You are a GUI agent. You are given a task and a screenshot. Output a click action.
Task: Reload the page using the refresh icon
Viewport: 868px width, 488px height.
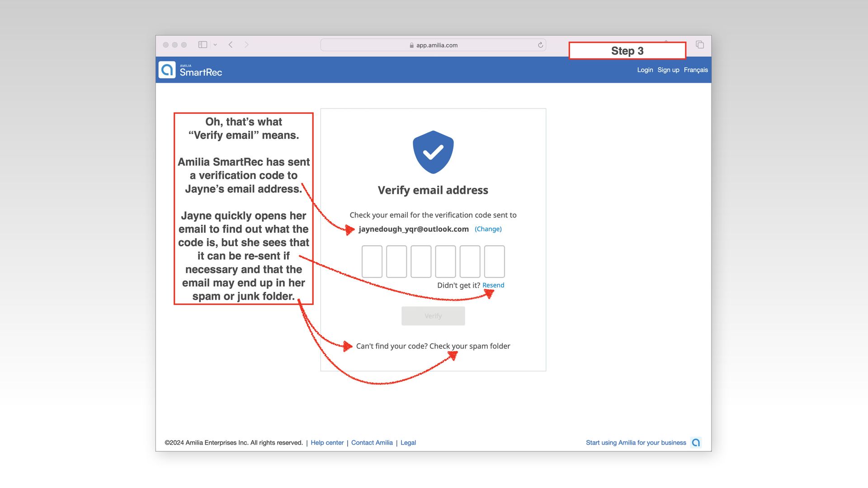coord(540,45)
